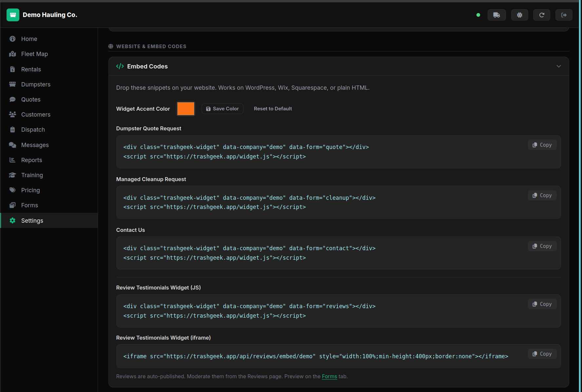Click the sign-out icon in top right
The height and width of the screenshot is (392, 582).
564,15
